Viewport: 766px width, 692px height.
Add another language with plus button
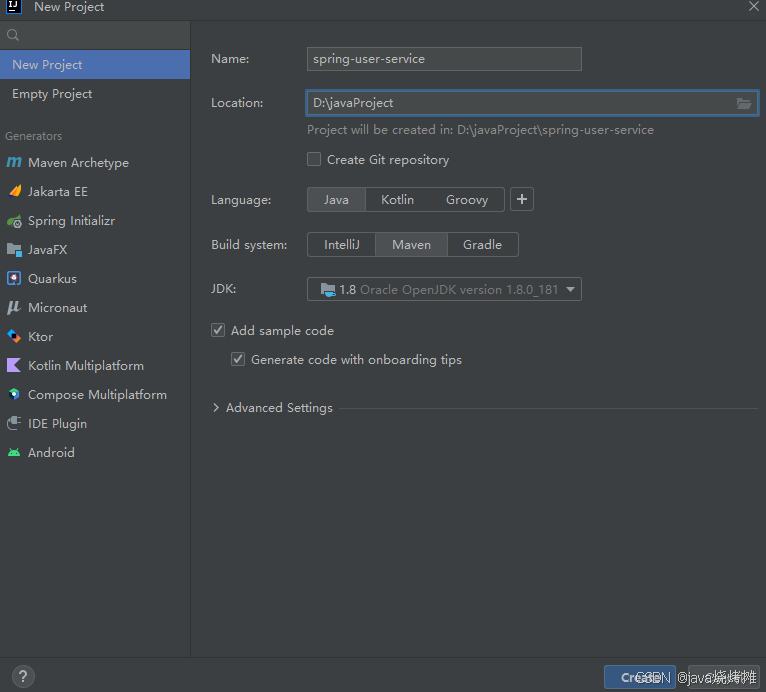pos(522,199)
